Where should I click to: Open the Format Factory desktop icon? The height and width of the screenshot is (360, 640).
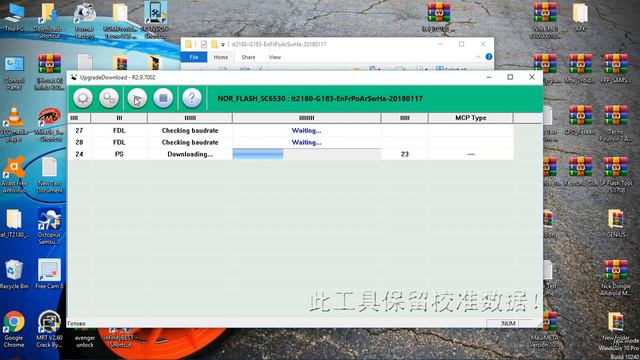click(x=84, y=20)
